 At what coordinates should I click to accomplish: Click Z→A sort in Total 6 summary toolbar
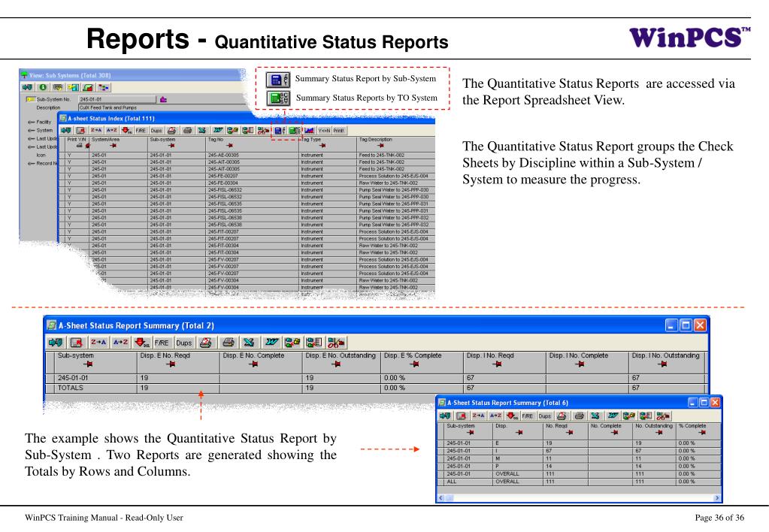(477, 416)
